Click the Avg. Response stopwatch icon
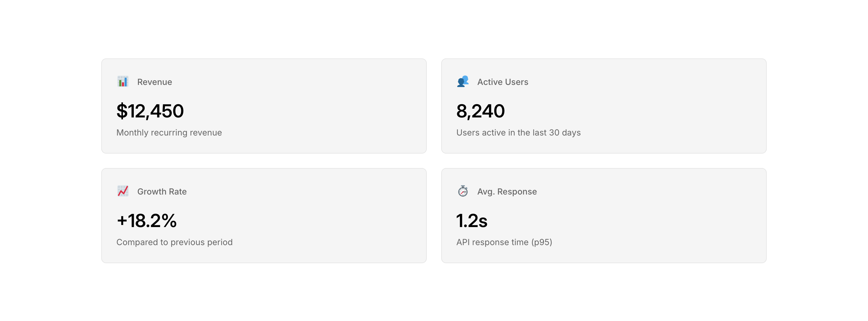Screen dimensions: 868x321 463,191
